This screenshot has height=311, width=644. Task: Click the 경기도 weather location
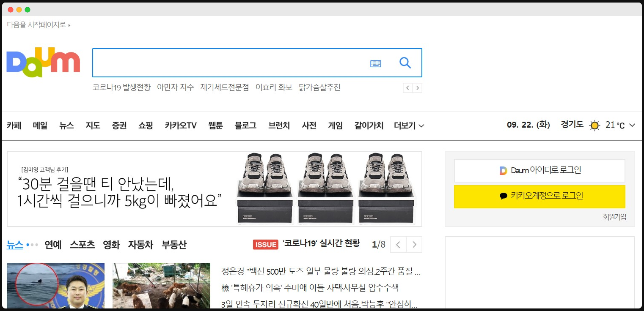572,125
